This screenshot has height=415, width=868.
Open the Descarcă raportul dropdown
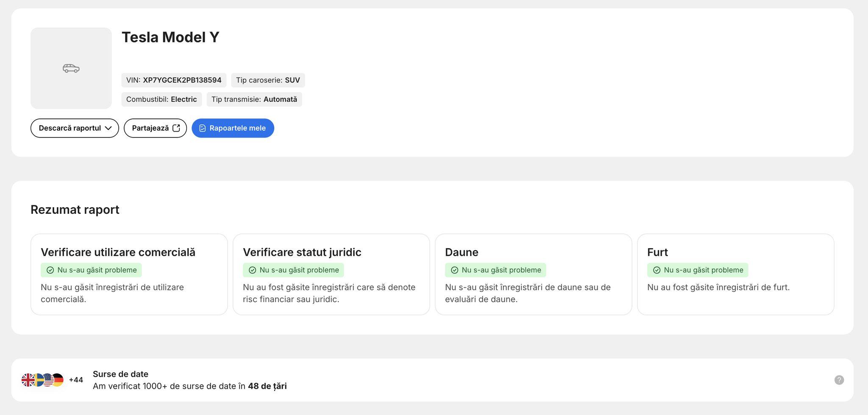pyautogui.click(x=75, y=128)
